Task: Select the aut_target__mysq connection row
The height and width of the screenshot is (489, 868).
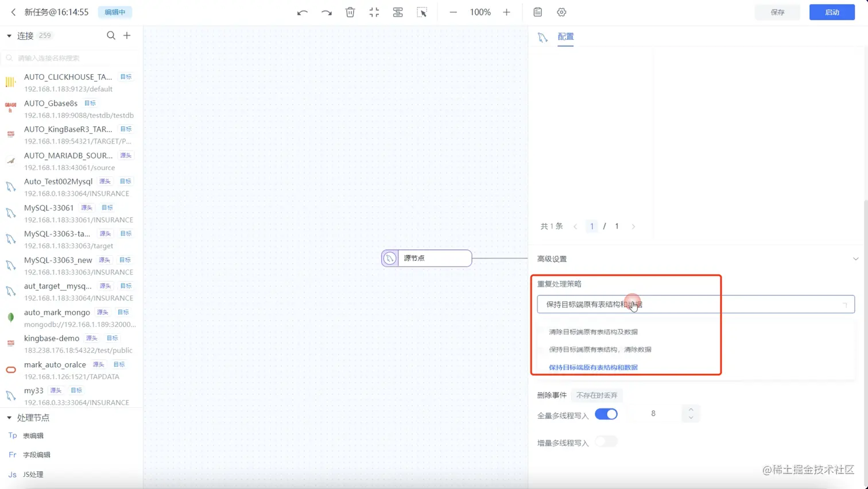Action: pos(71,292)
